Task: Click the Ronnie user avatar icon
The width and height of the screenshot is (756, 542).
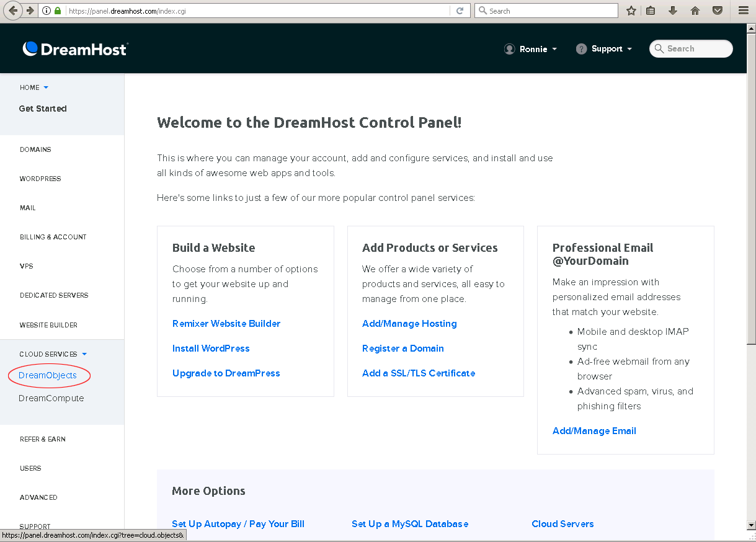Action: pyautogui.click(x=510, y=49)
